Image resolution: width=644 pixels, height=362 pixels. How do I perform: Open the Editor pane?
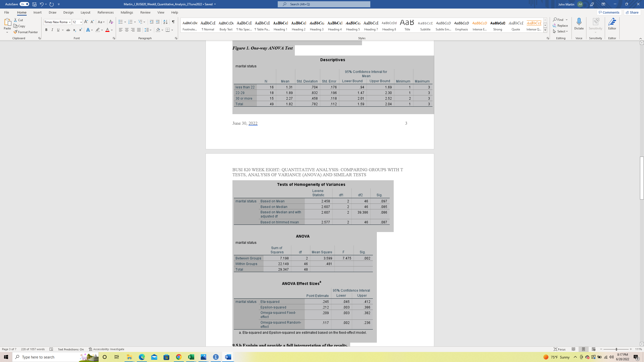click(612, 24)
